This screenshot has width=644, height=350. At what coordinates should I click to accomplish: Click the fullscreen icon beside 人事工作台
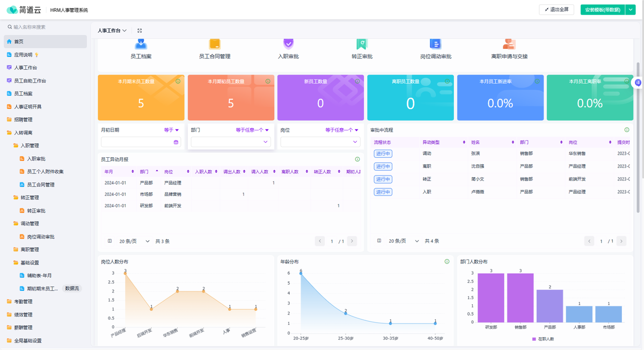[140, 31]
